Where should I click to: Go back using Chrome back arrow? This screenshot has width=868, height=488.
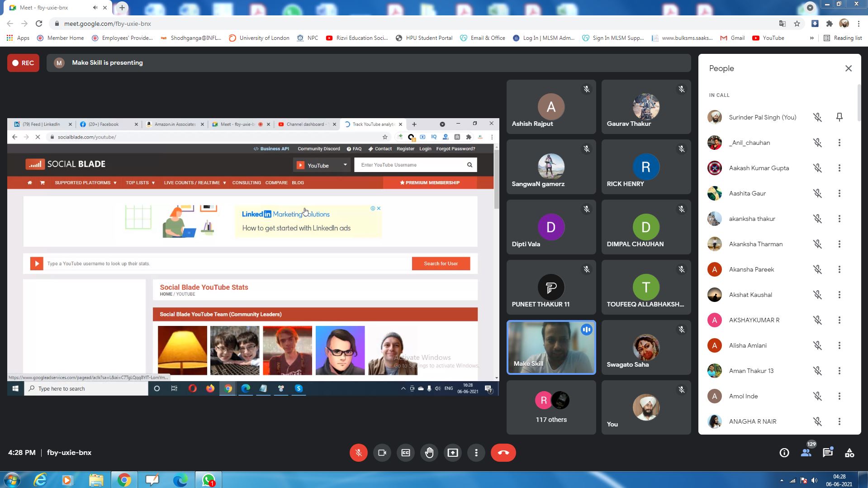(x=10, y=24)
